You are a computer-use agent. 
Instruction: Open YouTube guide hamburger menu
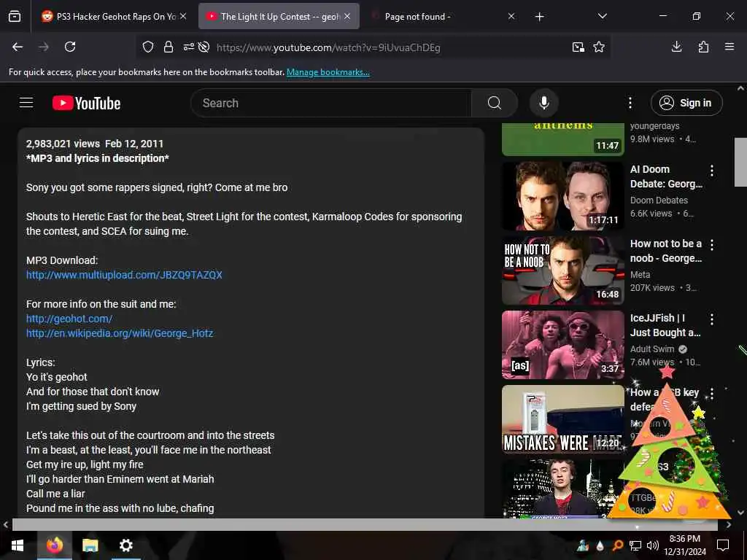pos(26,103)
